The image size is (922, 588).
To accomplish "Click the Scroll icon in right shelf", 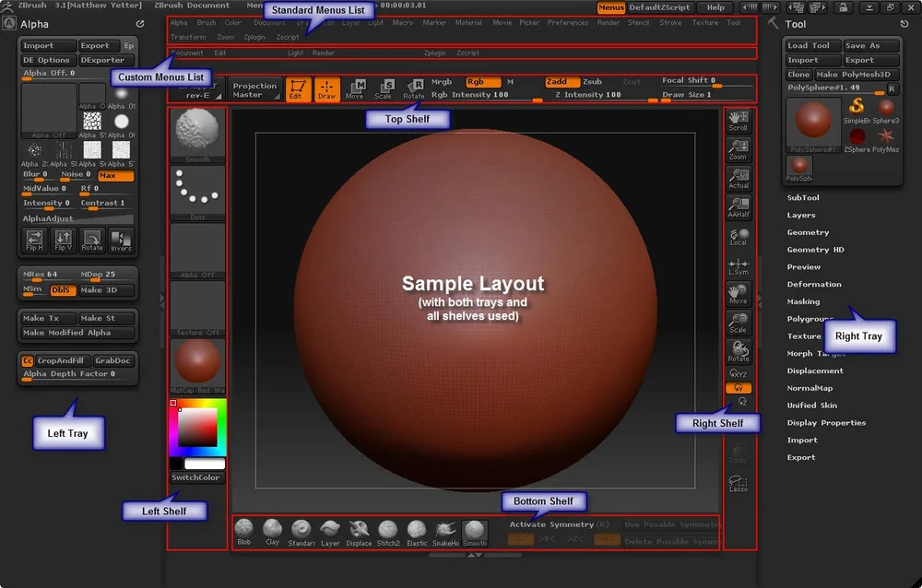I will click(738, 121).
